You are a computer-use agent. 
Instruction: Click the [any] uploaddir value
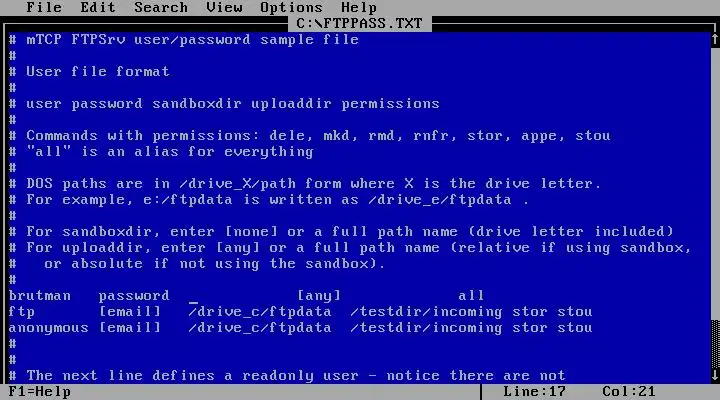tap(319, 295)
